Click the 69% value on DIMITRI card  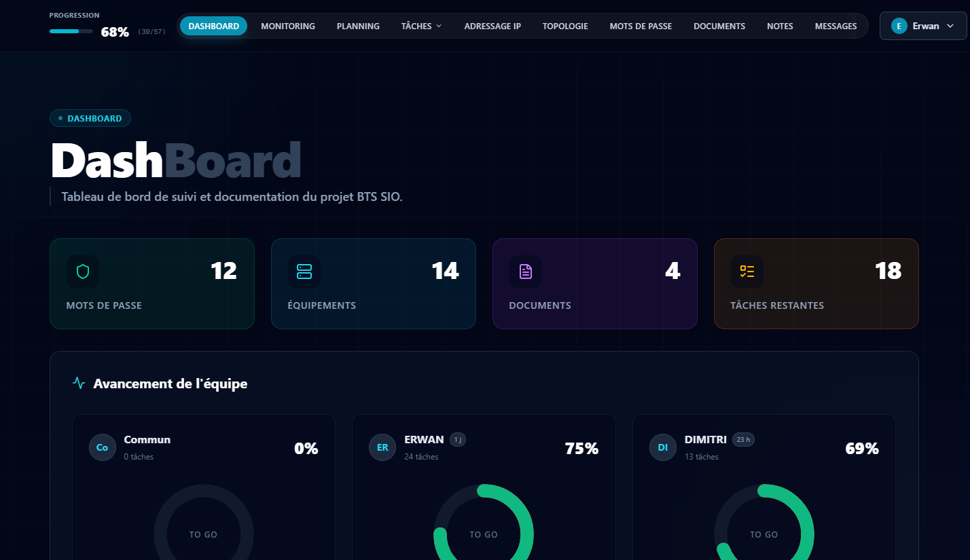click(862, 449)
